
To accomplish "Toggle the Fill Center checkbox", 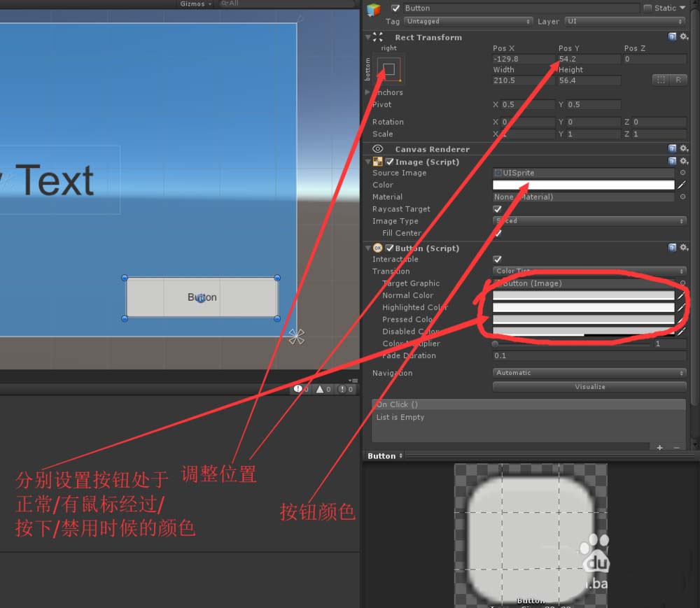I will click(497, 233).
